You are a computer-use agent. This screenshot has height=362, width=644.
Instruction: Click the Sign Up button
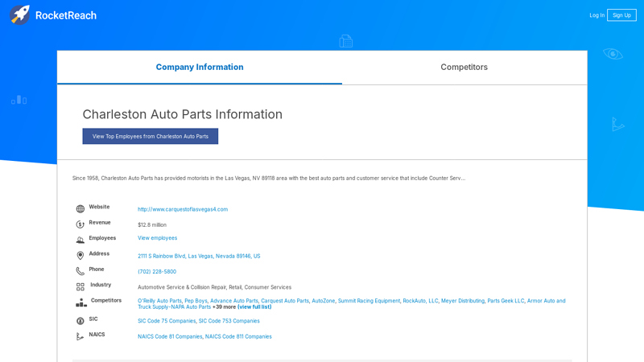(621, 15)
